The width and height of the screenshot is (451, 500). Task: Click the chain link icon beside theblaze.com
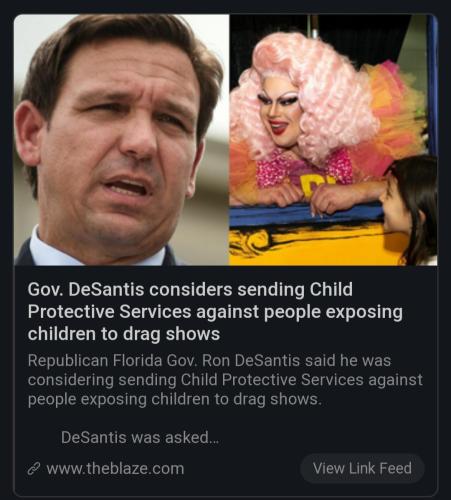click(x=33, y=469)
